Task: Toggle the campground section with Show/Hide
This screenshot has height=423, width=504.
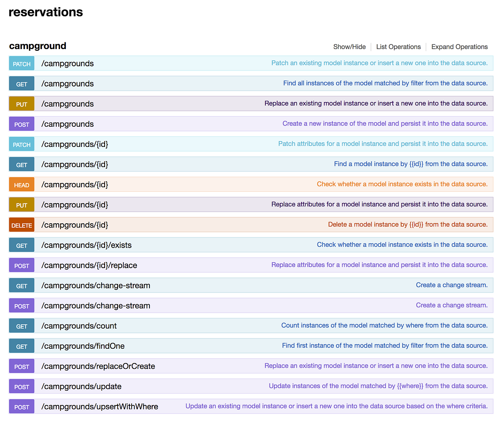Action: 349,47
